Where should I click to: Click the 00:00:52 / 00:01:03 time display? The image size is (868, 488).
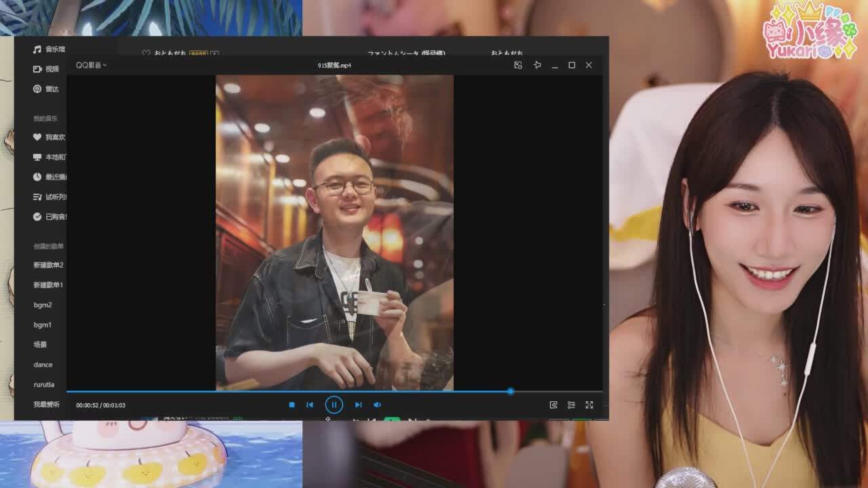point(100,405)
